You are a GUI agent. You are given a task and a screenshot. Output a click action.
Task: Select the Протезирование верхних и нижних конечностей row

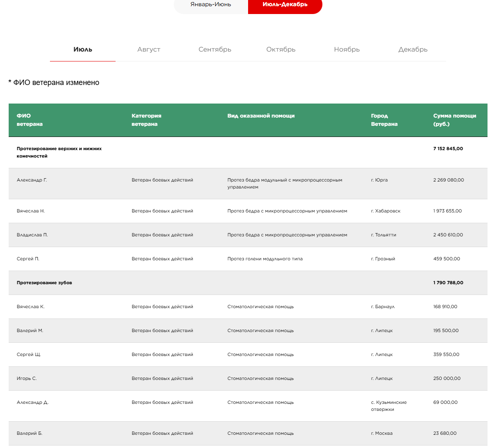pyautogui.click(x=59, y=152)
